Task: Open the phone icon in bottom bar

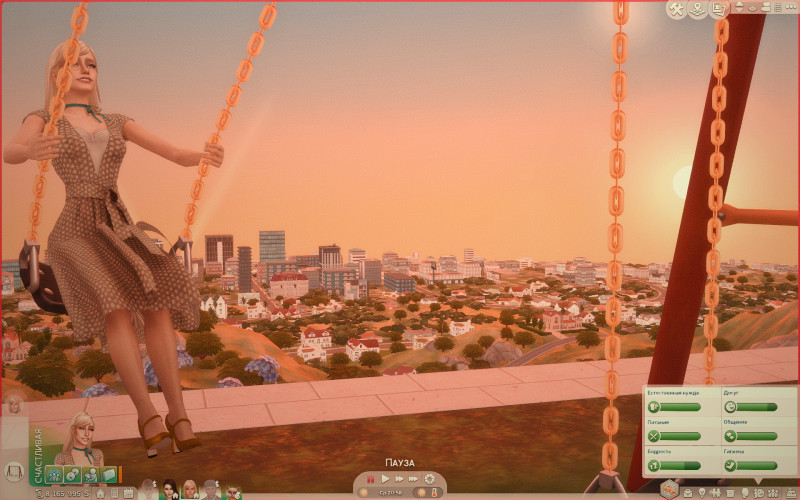Action: coord(115,493)
